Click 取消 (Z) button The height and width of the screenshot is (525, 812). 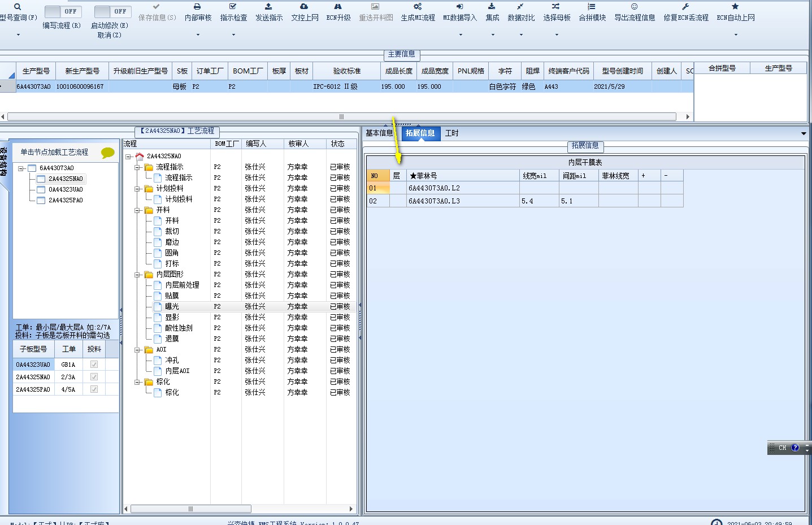click(109, 35)
